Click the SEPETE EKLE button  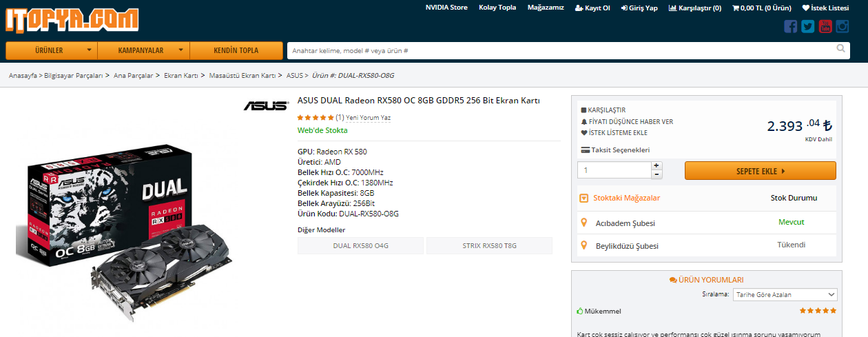(x=761, y=170)
